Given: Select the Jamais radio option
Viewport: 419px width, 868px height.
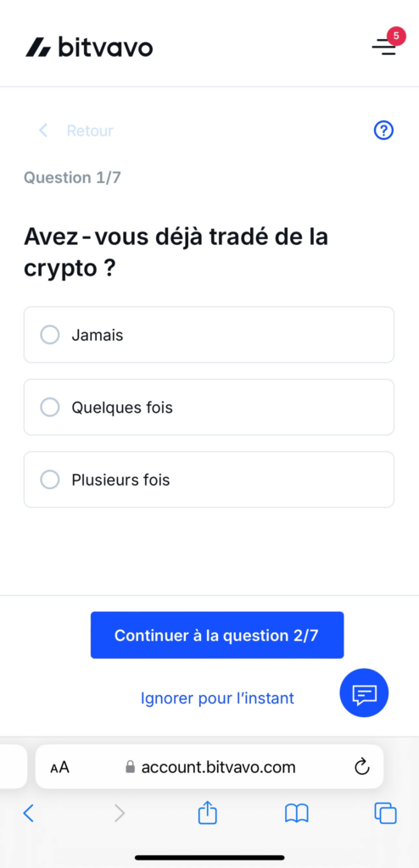Looking at the screenshot, I should pos(209,335).
